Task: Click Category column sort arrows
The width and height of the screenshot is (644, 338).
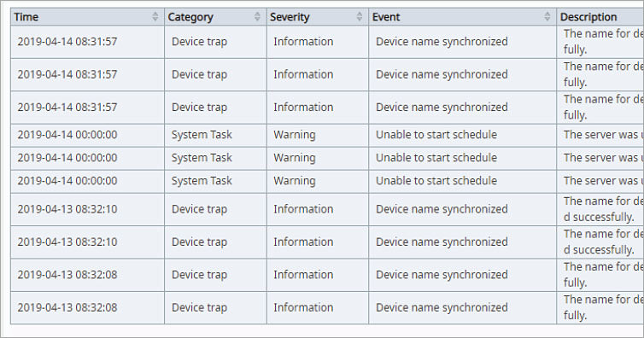Action: coord(257,16)
